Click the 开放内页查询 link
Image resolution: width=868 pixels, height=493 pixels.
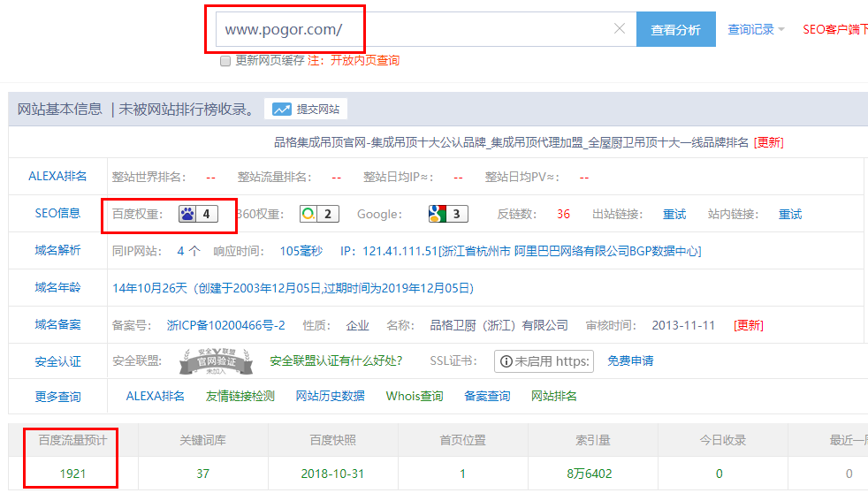pos(365,60)
